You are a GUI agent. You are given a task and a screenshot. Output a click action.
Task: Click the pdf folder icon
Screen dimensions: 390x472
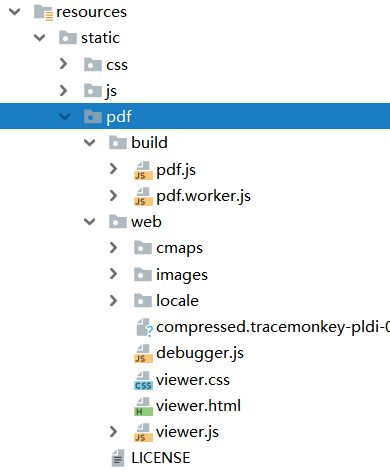tap(93, 116)
